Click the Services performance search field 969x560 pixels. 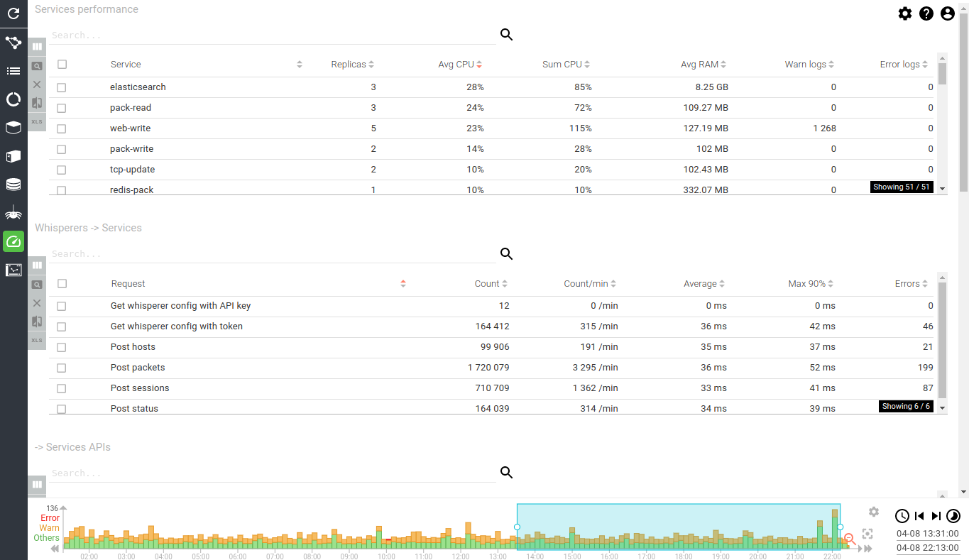click(273, 35)
